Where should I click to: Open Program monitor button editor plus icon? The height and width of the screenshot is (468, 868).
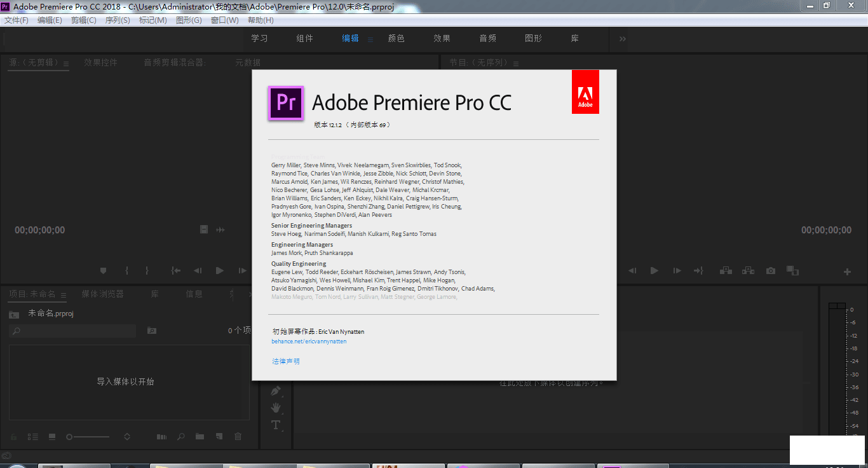847,272
